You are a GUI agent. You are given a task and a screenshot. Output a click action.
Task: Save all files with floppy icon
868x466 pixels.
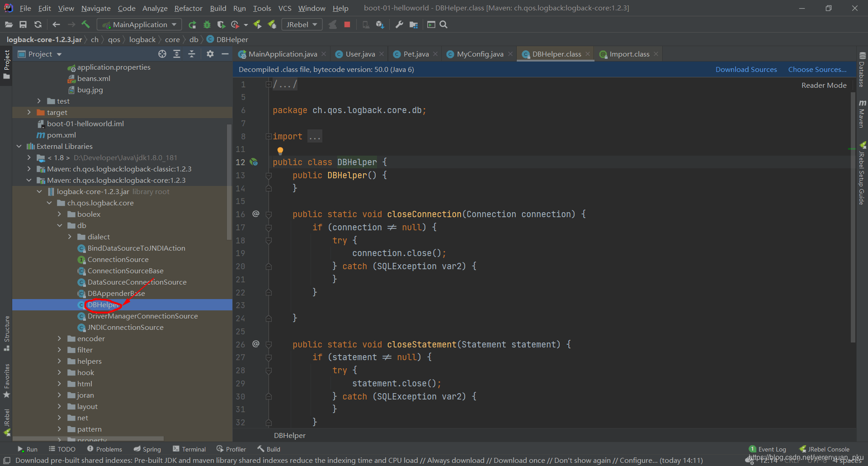coord(23,24)
